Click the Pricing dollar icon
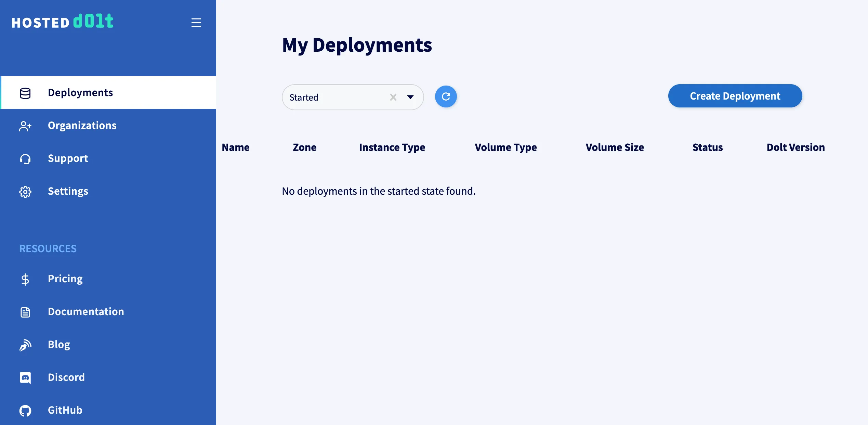This screenshot has height=425, width=868. 25,279
